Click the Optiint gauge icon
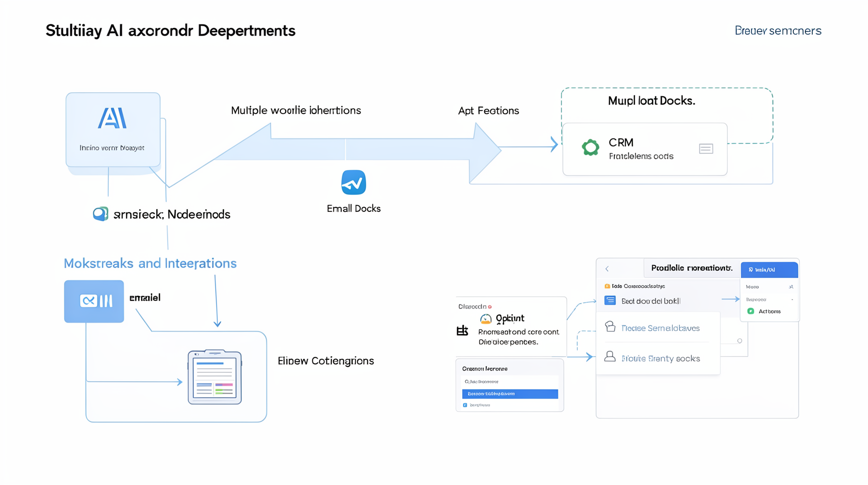The image size is (868, 485). tap(486, 319)
